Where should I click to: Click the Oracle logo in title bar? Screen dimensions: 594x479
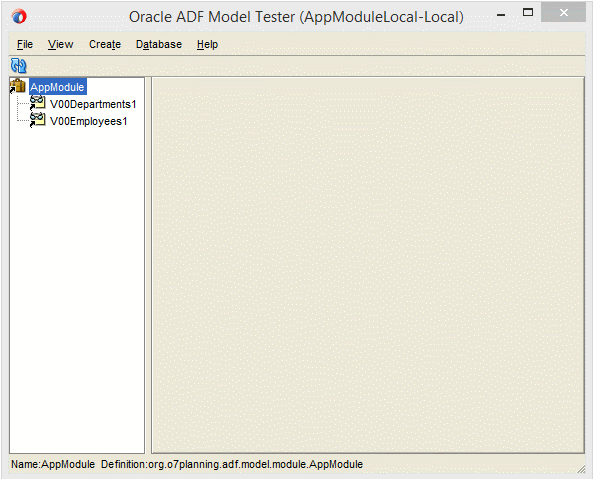coord(19,16)
